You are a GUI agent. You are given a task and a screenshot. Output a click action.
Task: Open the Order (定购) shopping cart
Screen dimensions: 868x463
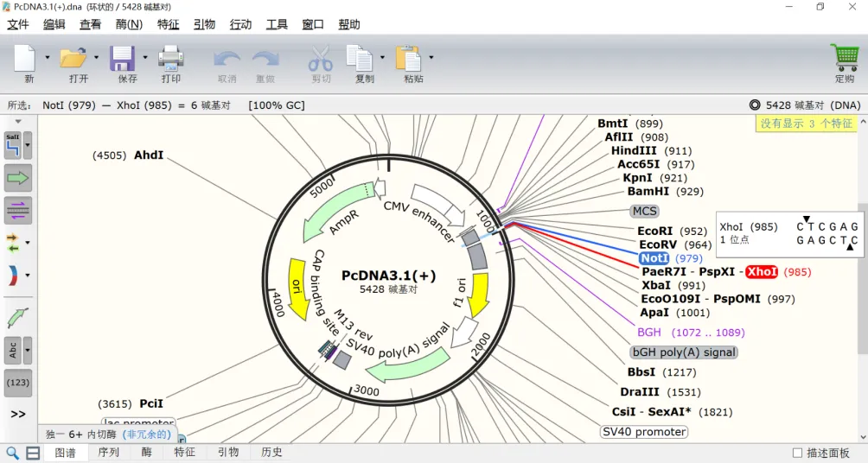844,59
